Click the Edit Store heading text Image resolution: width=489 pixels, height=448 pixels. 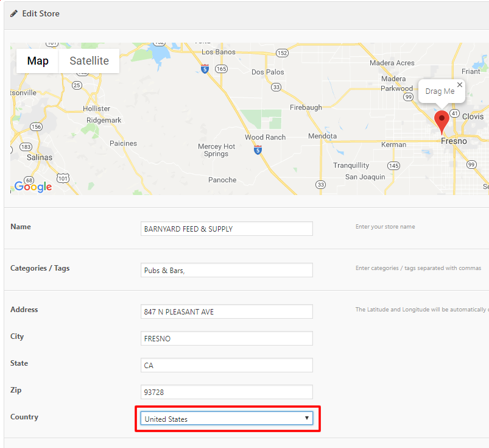tap(41, 13)
